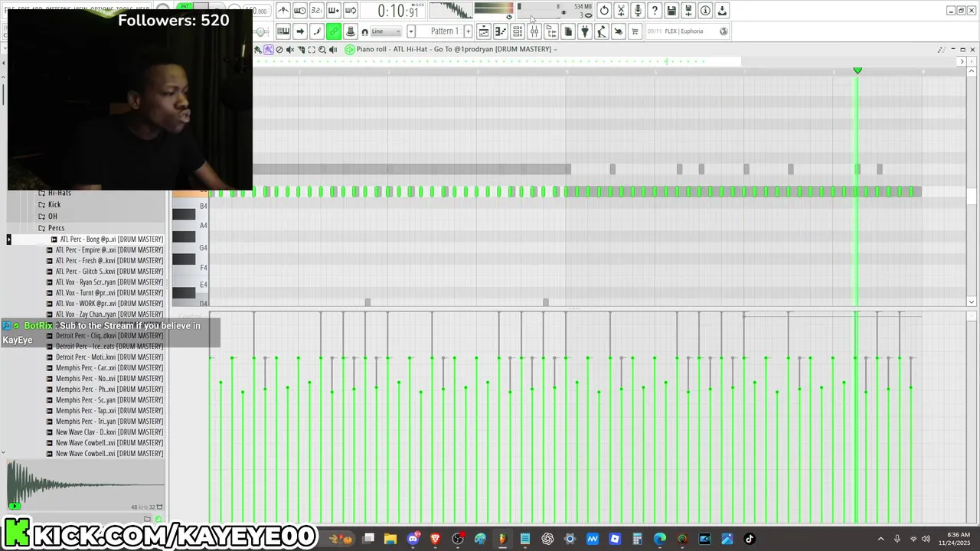Toggle typing keyboard to piano
The image size is (980, 551).
click(x=283, y=31)
